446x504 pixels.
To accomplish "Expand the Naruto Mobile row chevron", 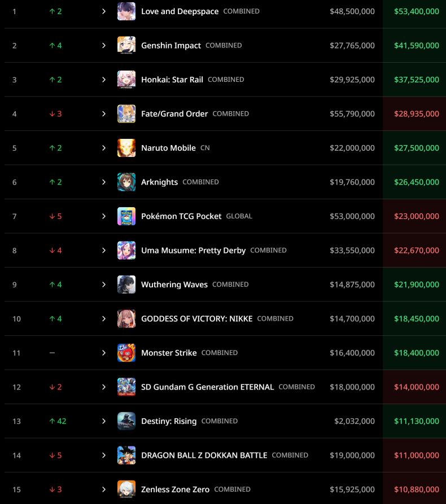I will (x=103, y=148).
